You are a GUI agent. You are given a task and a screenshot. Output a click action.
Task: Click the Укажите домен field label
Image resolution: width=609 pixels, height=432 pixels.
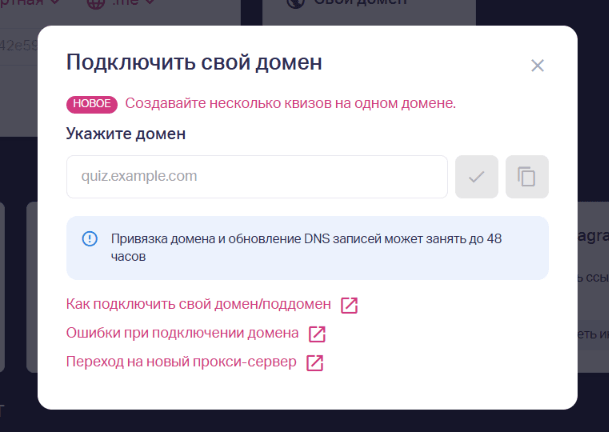(x=126, y=134)
